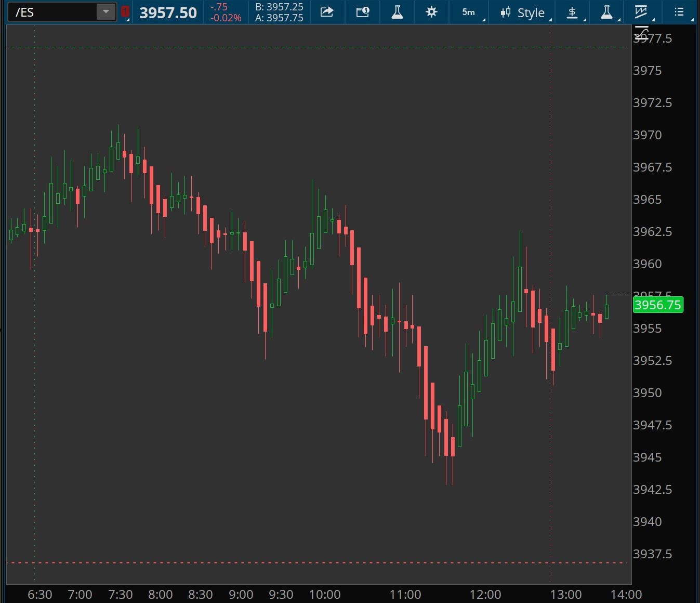
Task: Open the Style menu button
Action: coord(522,12)
